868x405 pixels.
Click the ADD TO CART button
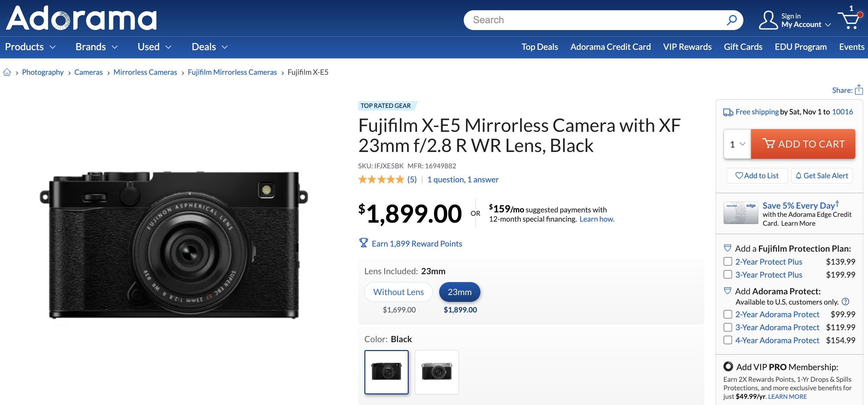(x=803, y=144)
